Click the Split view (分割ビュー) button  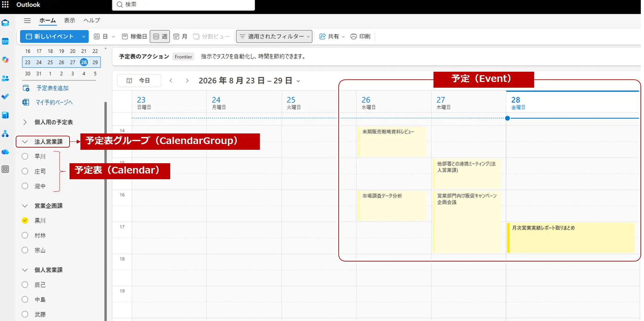click(x=211, y=36)
